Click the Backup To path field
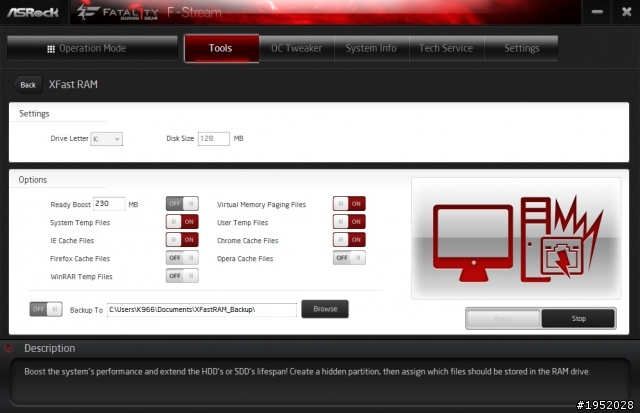The height and width of the screenshot is (413, 640). (x=202, y=310)
